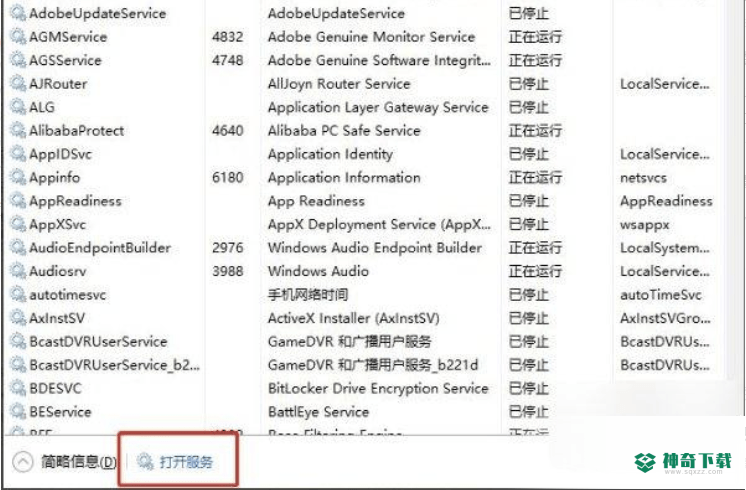Select the AGMService row name
The image size is (746, 490).
[68, 37]
